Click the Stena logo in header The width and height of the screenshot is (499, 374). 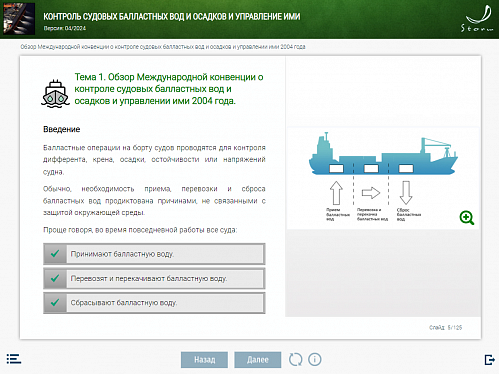[x=477, y=19]
